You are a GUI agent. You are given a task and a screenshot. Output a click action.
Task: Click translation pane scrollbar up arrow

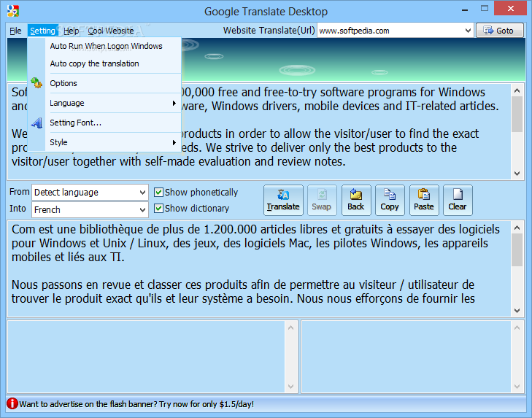[517, 228]
